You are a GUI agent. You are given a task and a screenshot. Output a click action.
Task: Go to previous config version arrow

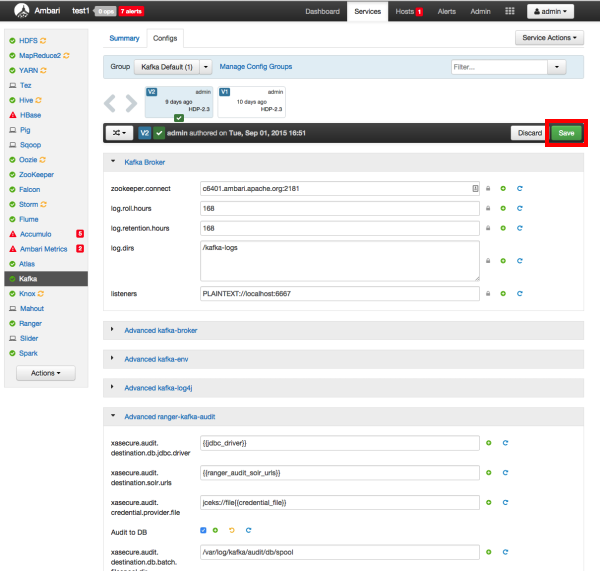click(x=110, y=103)
